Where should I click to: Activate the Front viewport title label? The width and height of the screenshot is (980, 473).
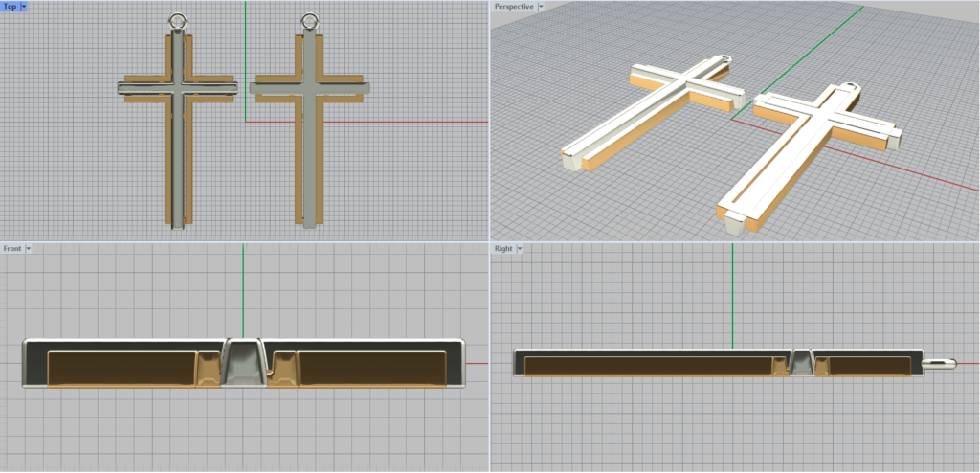11,248
